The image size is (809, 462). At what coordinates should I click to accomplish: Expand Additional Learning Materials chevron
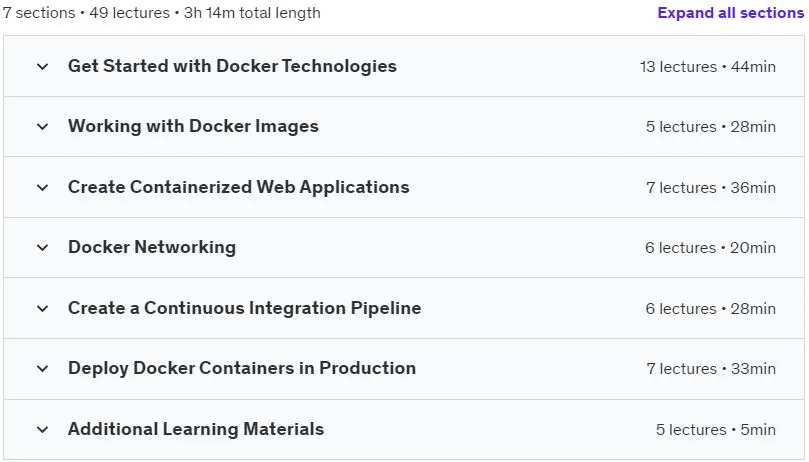pos(43,429)
